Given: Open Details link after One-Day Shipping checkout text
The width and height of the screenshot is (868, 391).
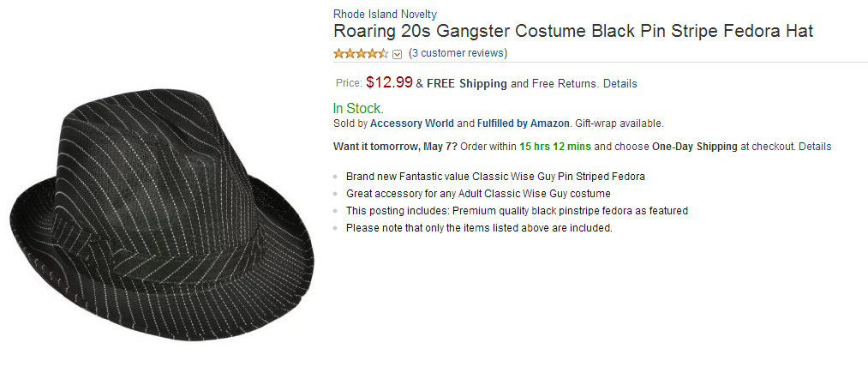Looking at the screenshot, I should pos(815,147).
